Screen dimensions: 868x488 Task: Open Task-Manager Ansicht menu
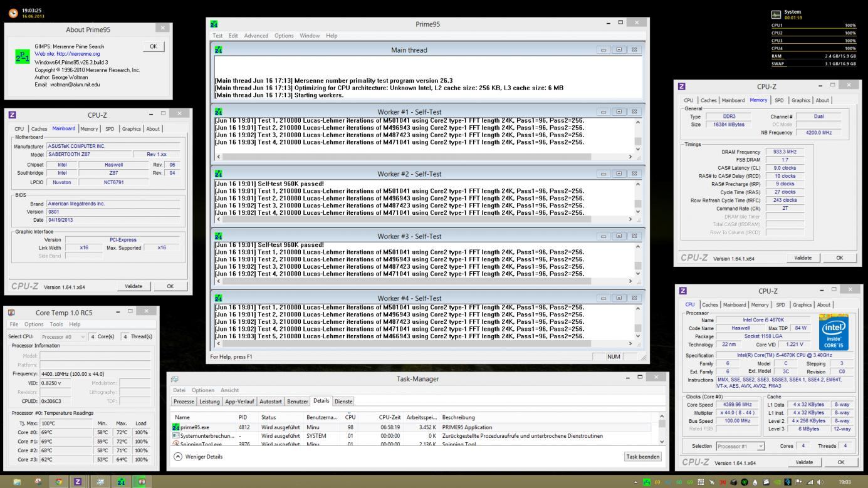point(229,390)
